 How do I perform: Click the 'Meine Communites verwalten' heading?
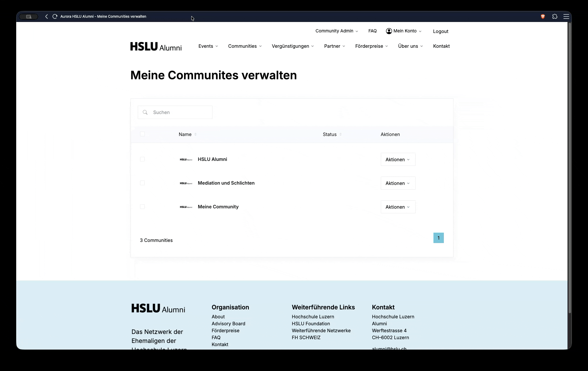[214, 75]
